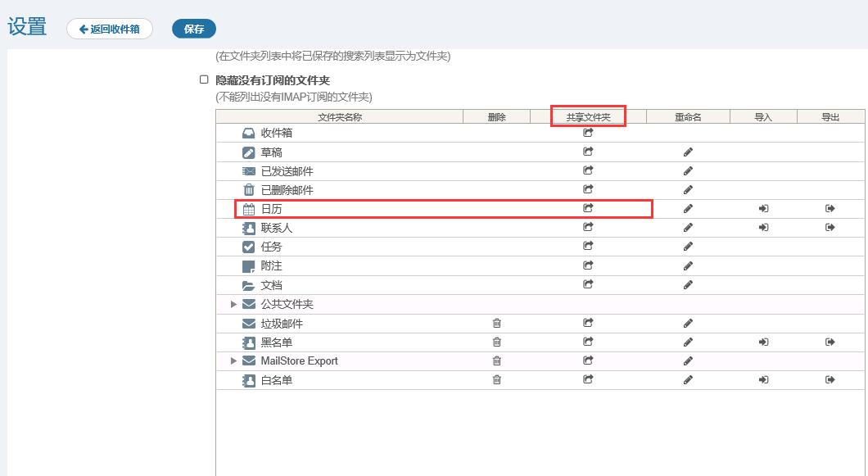Screen dimensions: 868x476
Task: Click the share icon for 日历 folder
Action: pos(588,208)
